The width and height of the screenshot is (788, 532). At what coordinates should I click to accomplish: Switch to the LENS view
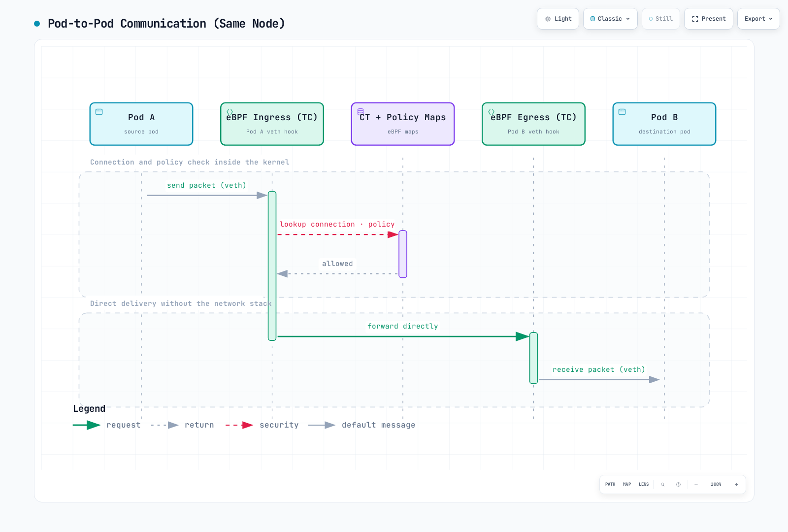(644, 484)
